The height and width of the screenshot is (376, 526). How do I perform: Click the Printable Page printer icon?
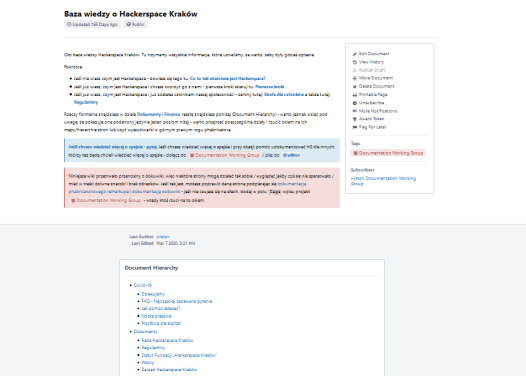pyautogui.click(x=354, y=95)
